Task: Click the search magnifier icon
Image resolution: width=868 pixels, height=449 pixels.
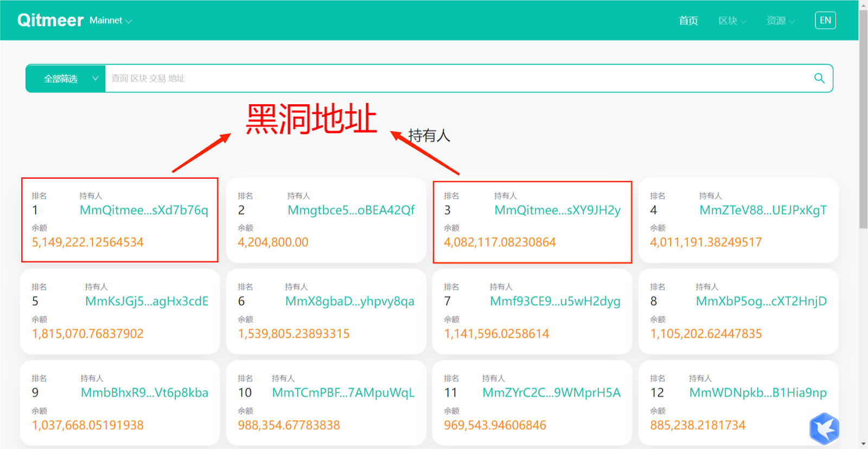Action: [x=819, y=78]
